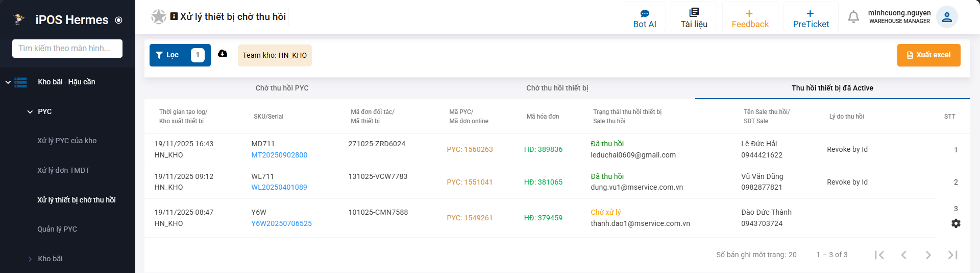Go to previous page arrow

tap(903, 255)
